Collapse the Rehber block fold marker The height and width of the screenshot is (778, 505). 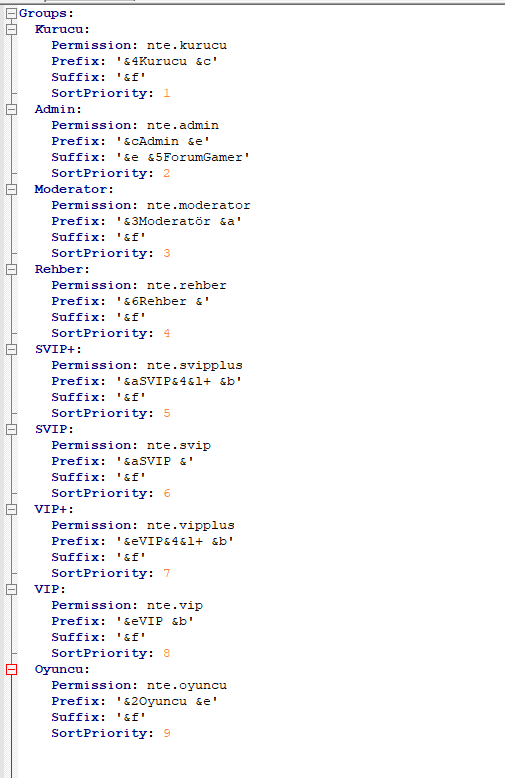click(11, 269)
